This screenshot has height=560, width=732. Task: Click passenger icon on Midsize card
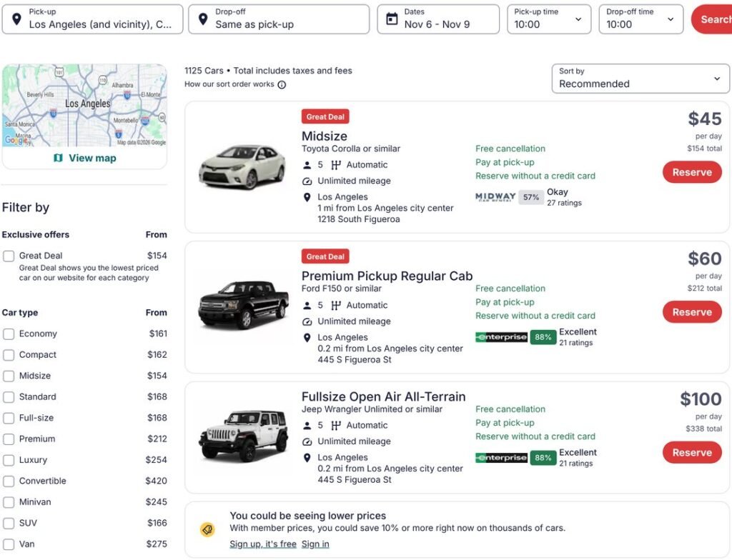point(307,165)
